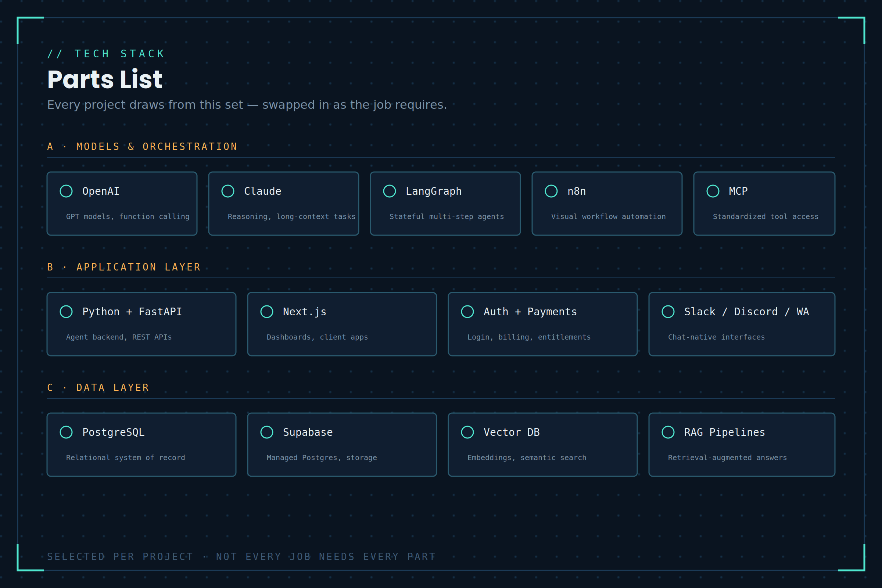This screenshot has height=588, width=882.
Task: Click the 'C · DATA LAYER' section heading
Action: point(98,388)
